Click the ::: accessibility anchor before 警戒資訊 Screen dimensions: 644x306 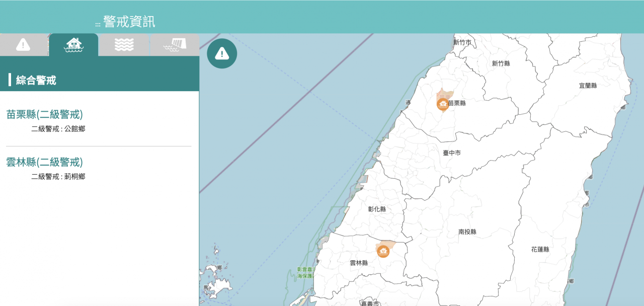pyautogui.click(x=98, y=24)
